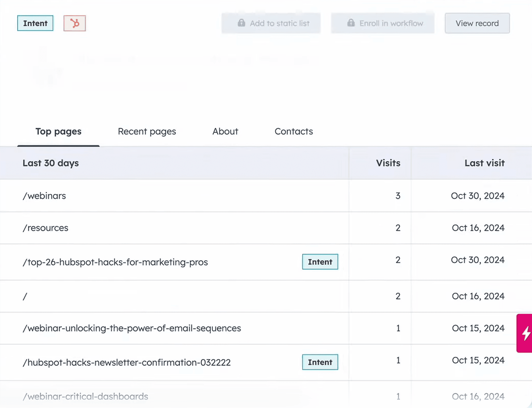Switch to the Recent pages tab
532x408 pixels.
[147, 132]
